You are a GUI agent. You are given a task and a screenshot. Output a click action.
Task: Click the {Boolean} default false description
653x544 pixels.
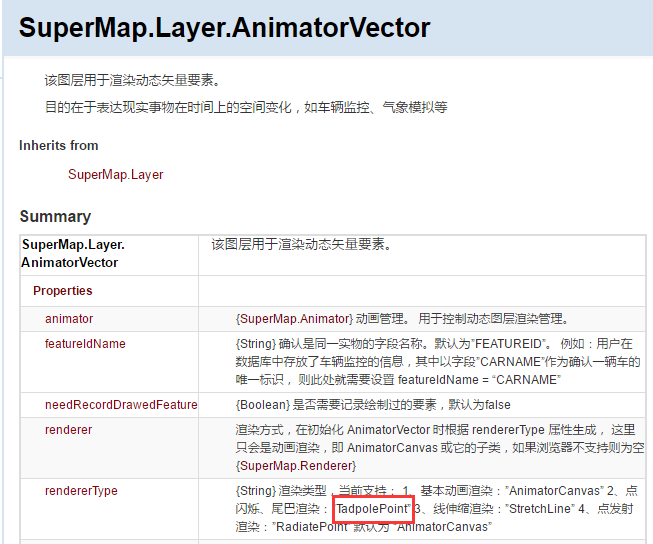(373, 404)
